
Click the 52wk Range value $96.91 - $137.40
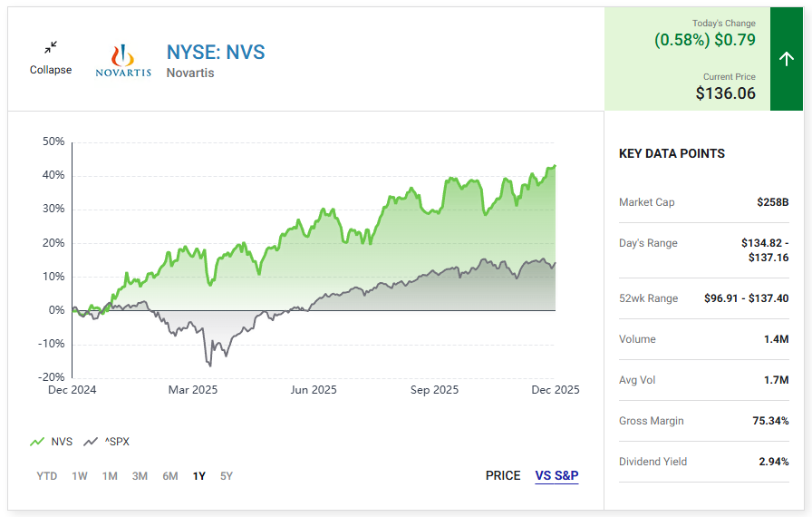click(x=746, y=298)
